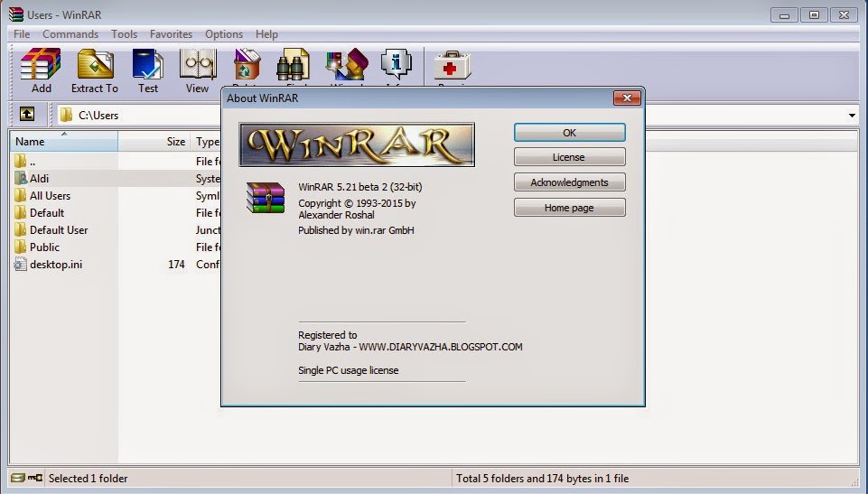Click the Diary Vazha registered name text
The width and height of the screenshot is (868, 494).
410,347
